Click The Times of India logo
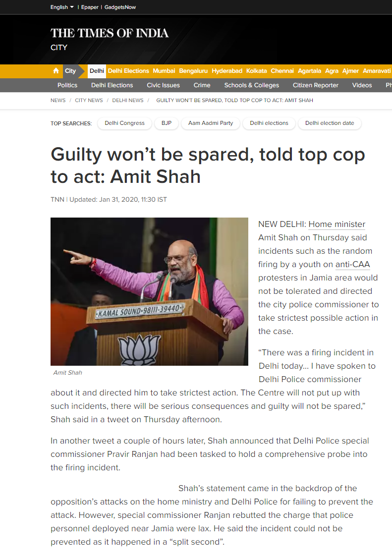Viewport: 392px width, 560px height. click(109, 33)
